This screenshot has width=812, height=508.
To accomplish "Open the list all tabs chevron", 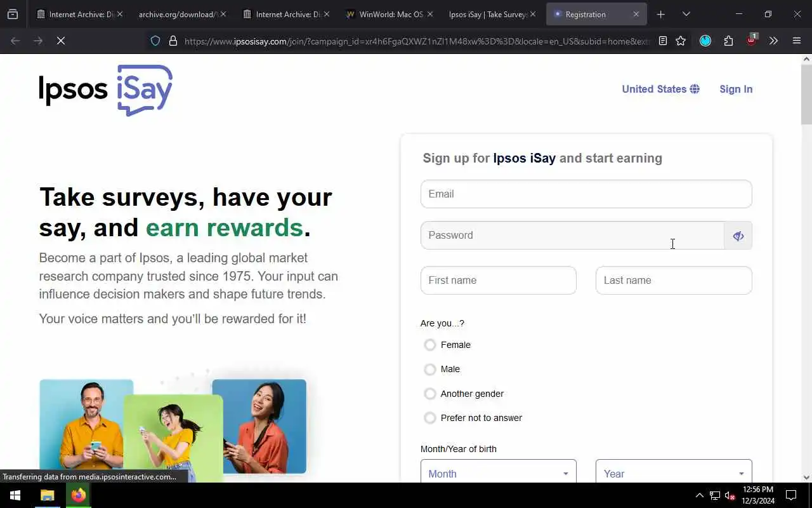I will [x=686, y=14].
